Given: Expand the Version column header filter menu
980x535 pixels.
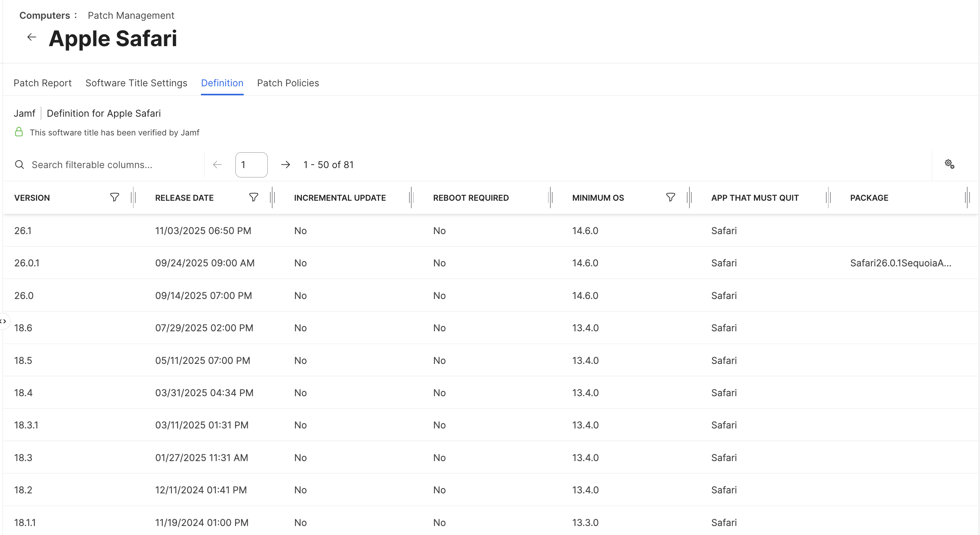Looking at the screenshot, I should (114, 197).
